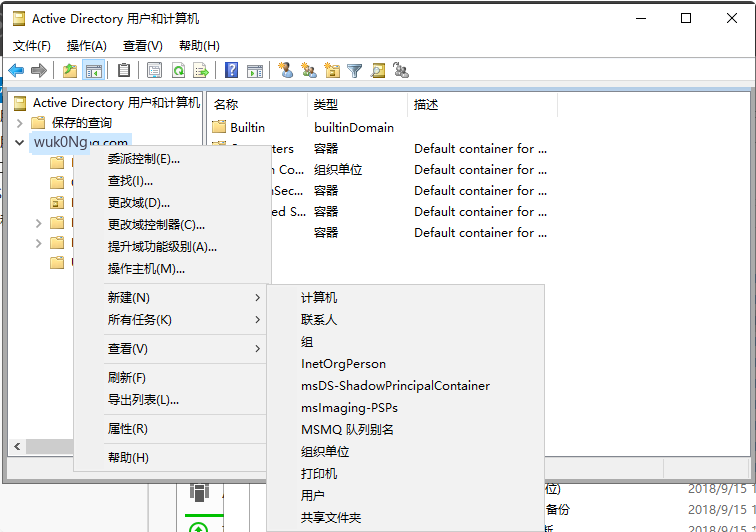The height and width of the screenshot is (532, 756).
Task: Click the green Refresh toolbar icon
Action: 178,71
